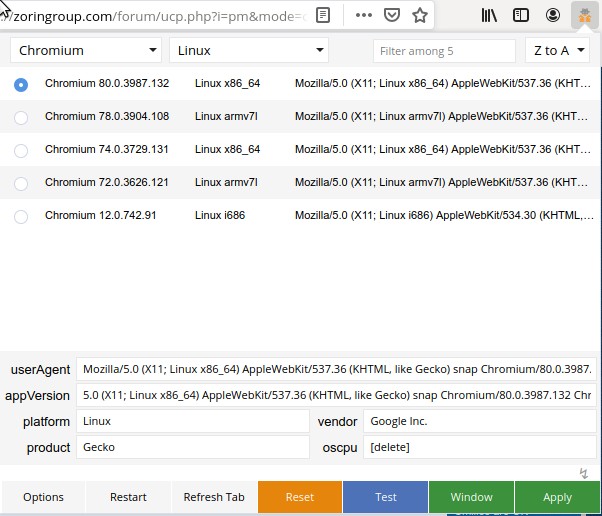Toggle Firefox reader view icon

323,15
